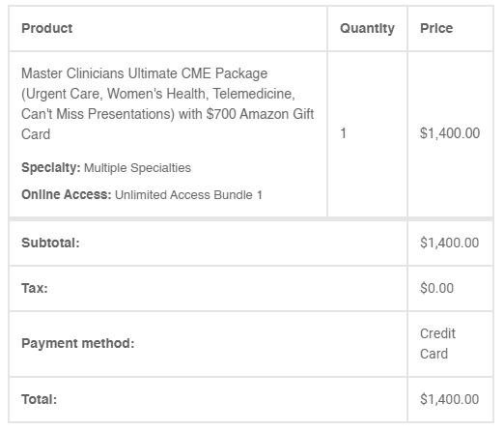Click the Quantity column header
504x430 pixels.
point(367,29)
